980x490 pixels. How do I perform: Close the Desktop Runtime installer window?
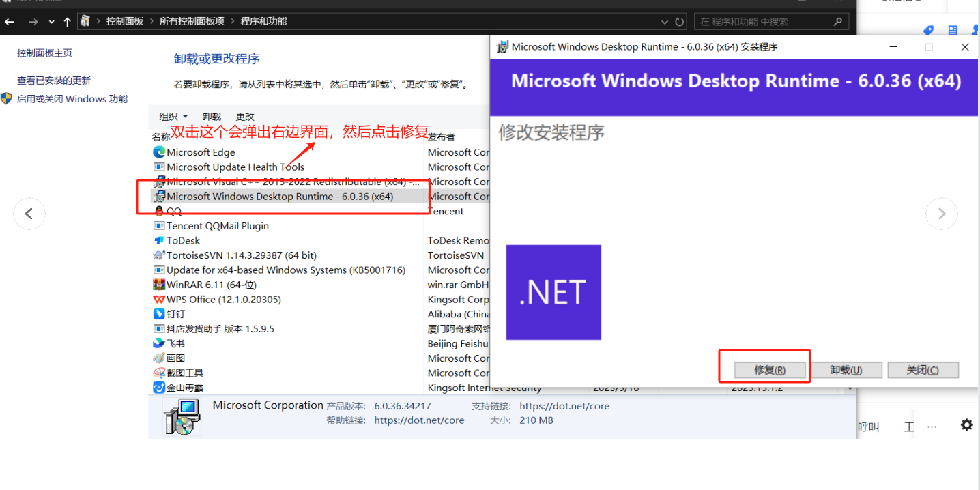click(x=964, y=47)
